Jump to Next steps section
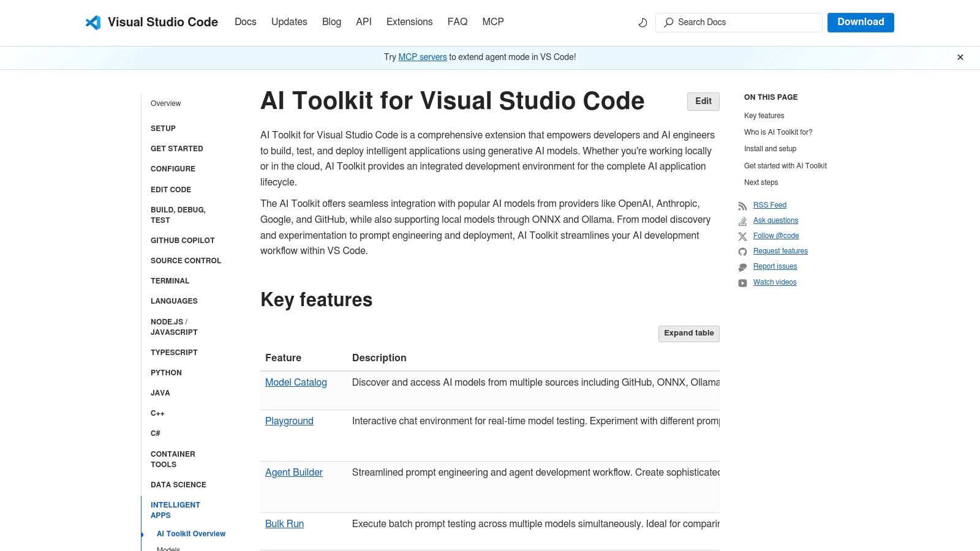 click(761, 182)
